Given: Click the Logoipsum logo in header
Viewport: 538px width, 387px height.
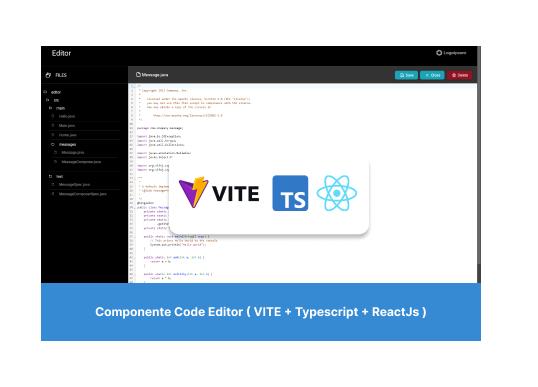Looking at the screenshot, I should click(x=451, y=53).
